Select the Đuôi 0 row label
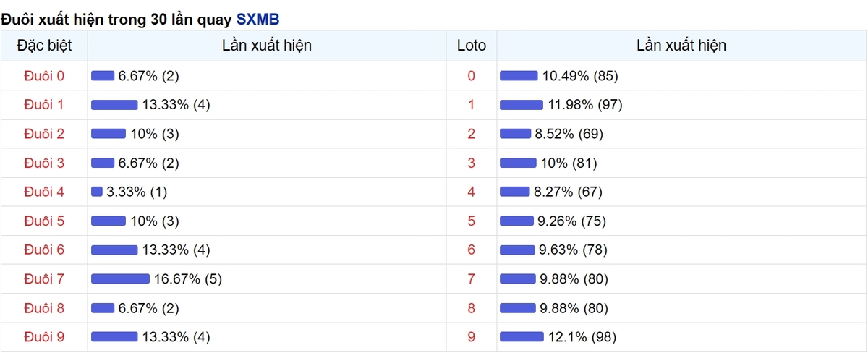The height and width of the screenshot is (353, 868). 44,76
